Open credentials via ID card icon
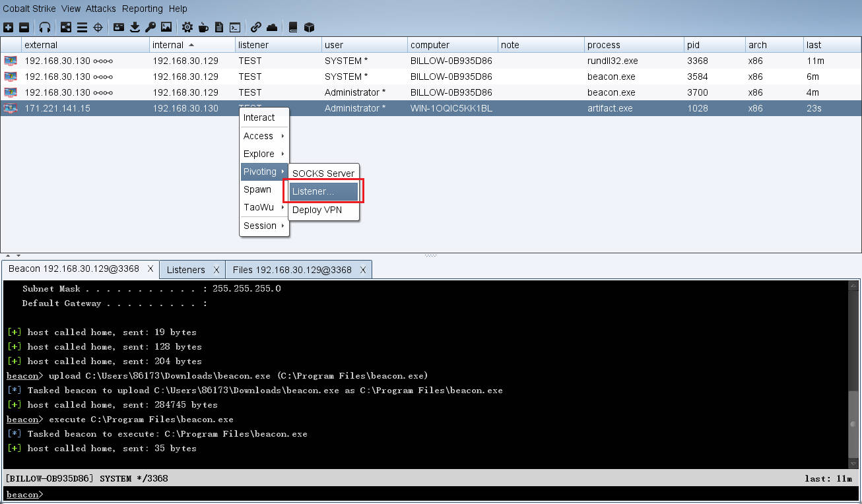Viewport: 862px width, 504px height. tap(119, 27)
